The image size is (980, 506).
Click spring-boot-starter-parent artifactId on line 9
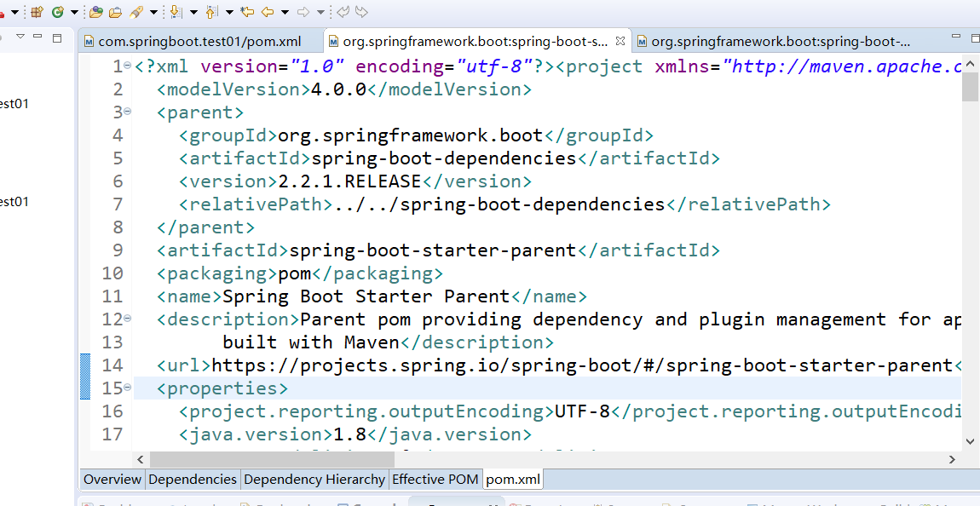[x=433, y=250]
